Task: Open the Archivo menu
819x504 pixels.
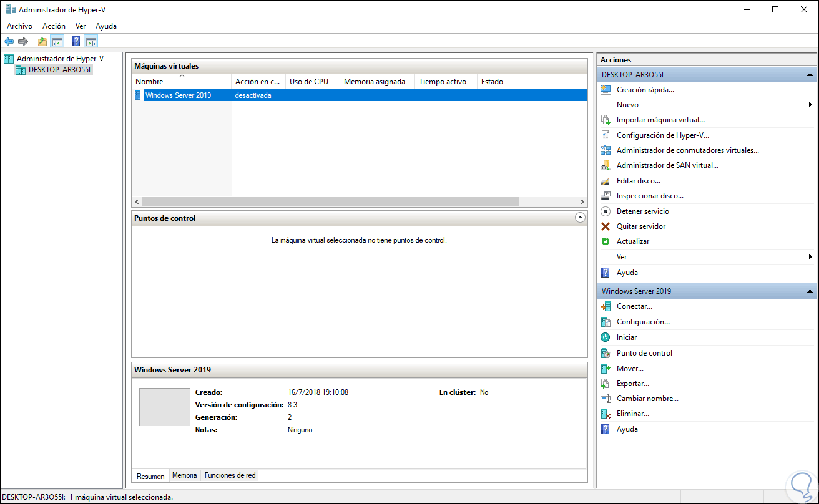Action: (19, 26)
